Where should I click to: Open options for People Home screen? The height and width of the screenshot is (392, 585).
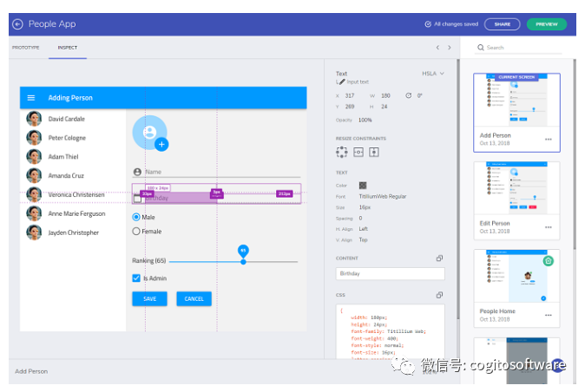[548, 315]
